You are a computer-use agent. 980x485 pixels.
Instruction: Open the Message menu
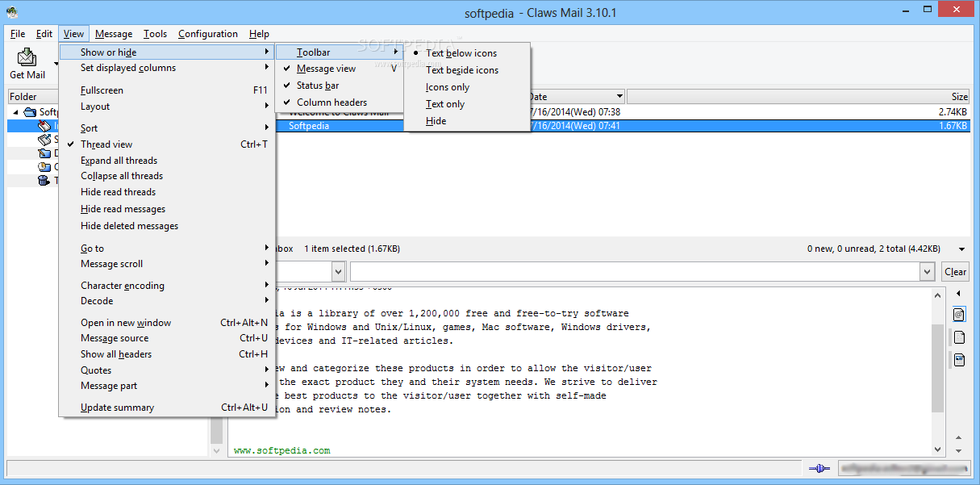114,34
